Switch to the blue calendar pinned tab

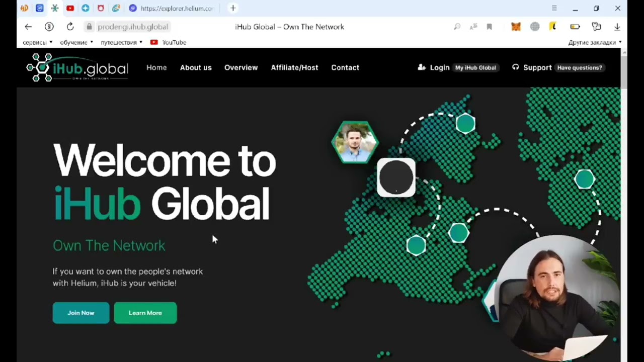pyautogui.click(x=40, y=8)
